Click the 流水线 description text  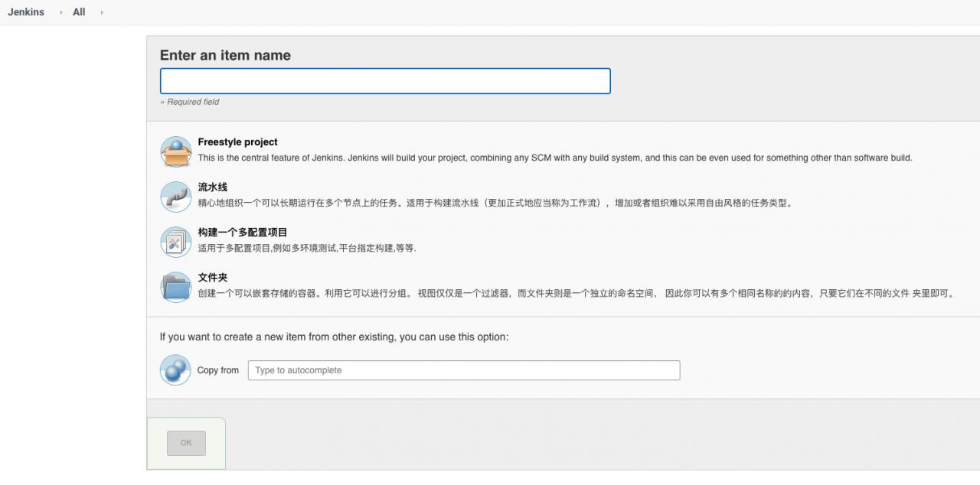[x=496, y=203]
